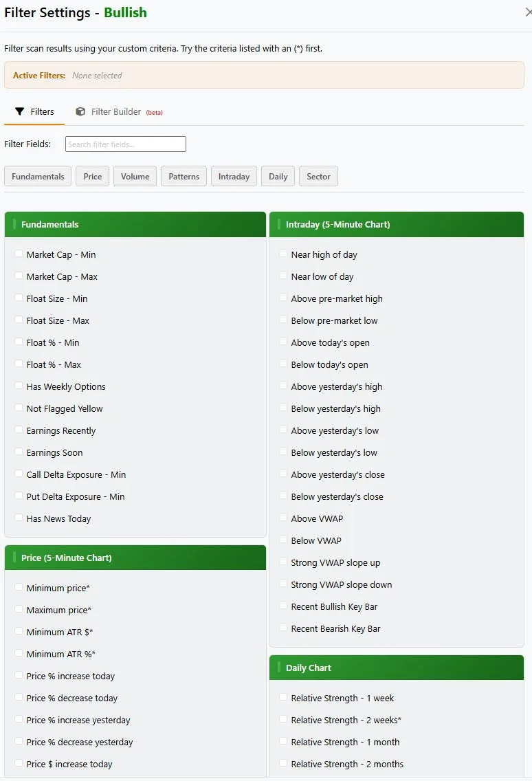This screenshot has width=532, height=781.
Task: Check Relative Strength - 2 weeks
Action: 283,718
